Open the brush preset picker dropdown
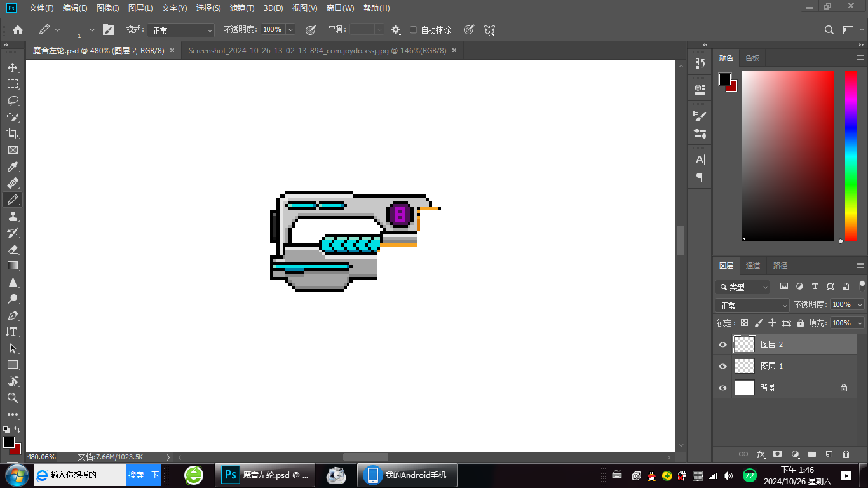The image size is (868, 488). point(92,30)
